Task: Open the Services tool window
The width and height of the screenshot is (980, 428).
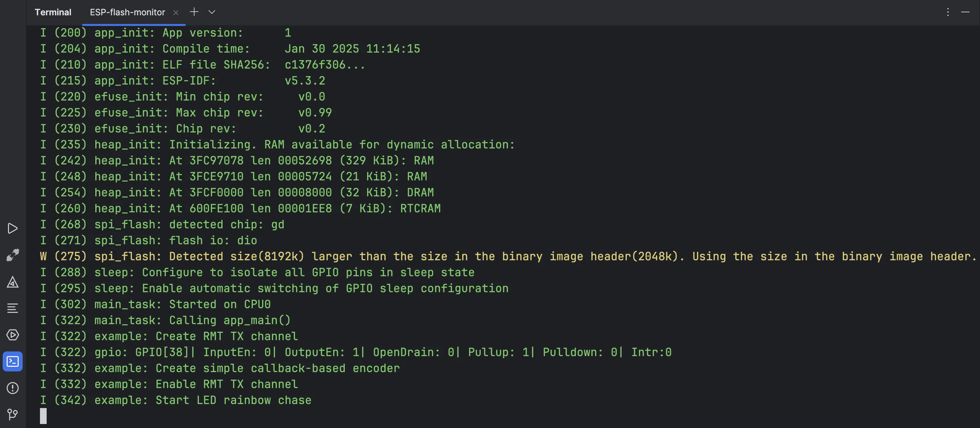Action: (13, 335)
